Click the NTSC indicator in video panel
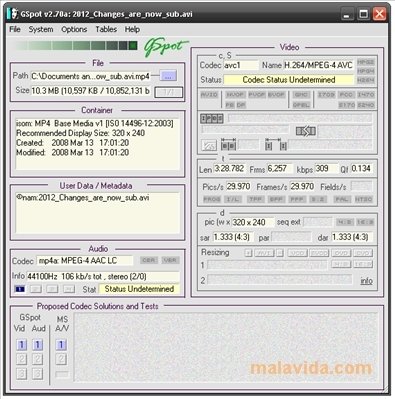The image size is (395, 399). coord(363,199)
